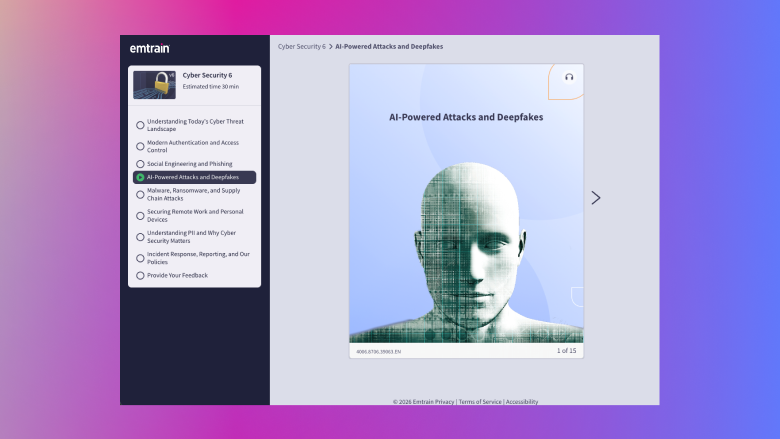Open Modern Authentication and Access Control lesson
Screen dimensions: 780x439
193,146
